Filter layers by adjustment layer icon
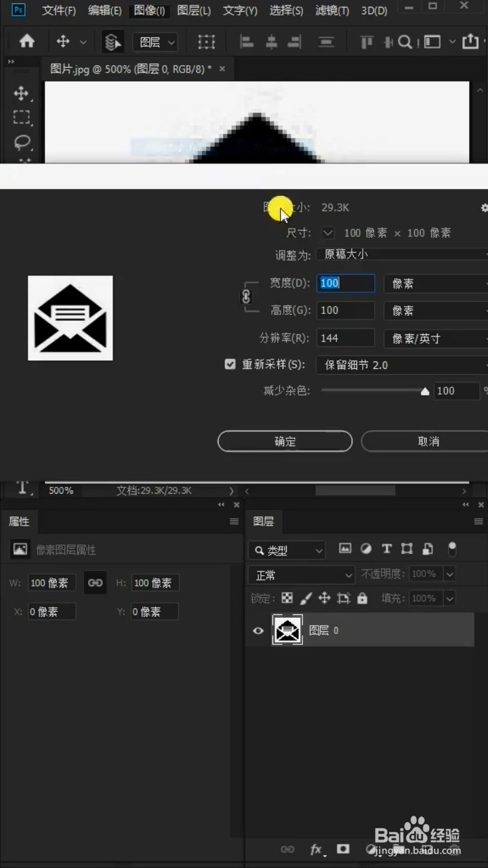 (366, 549)
